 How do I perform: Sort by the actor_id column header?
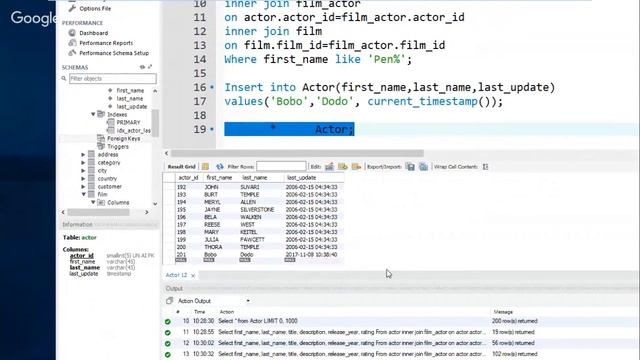point(189,178)
